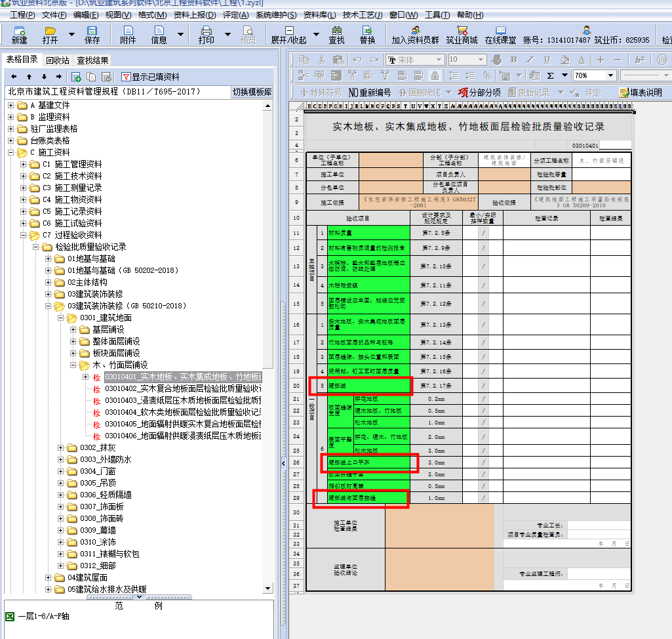Open the 文件(F) menu
This screenshot has height=639, width=672.
coord(54,15)
